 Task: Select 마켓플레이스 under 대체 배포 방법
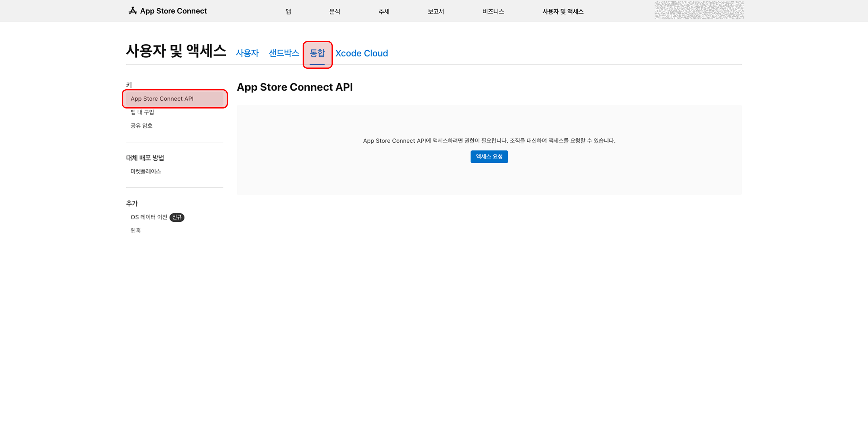146,171
